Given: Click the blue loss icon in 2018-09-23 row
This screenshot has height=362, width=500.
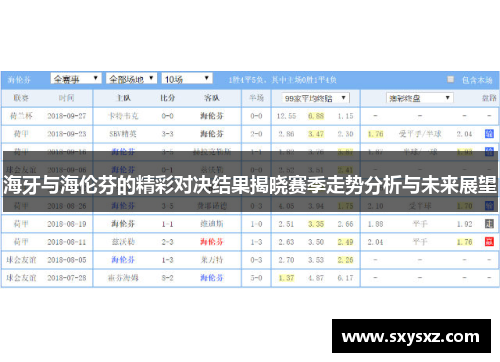Looking at the screenshot, I should tap(489, 134).
